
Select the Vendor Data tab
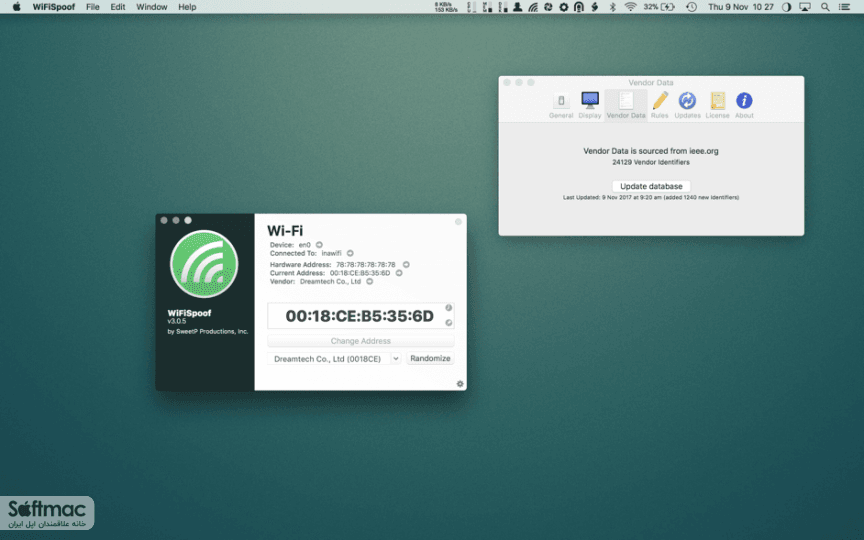click(626, 105)
